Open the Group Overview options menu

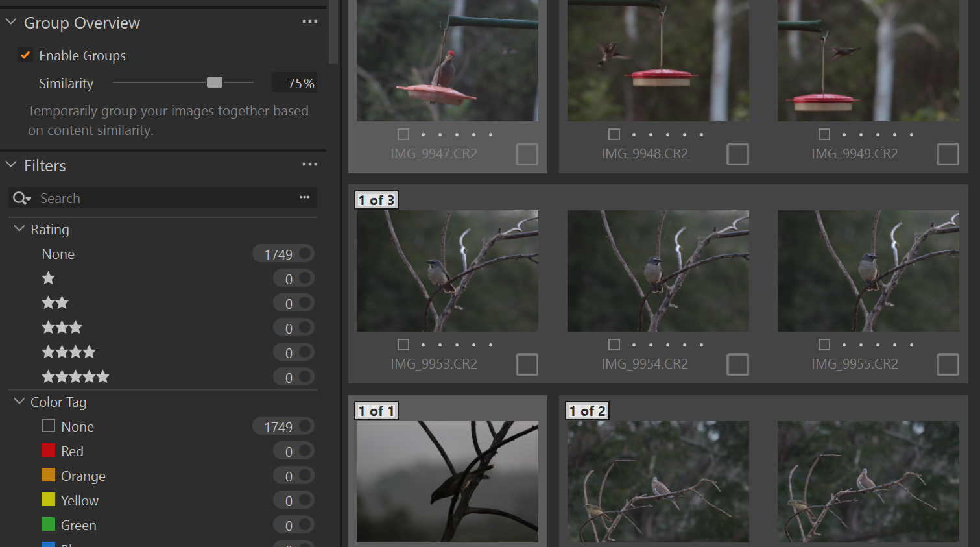point(309,21)
